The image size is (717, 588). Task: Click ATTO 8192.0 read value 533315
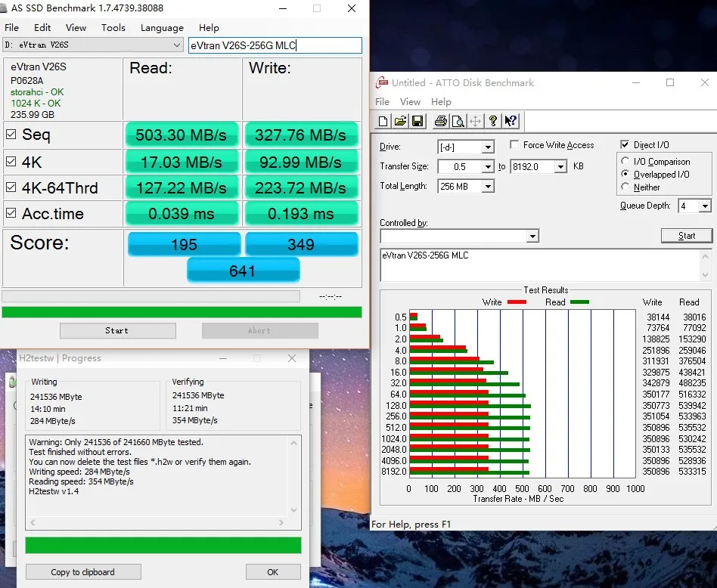point(692,472)
